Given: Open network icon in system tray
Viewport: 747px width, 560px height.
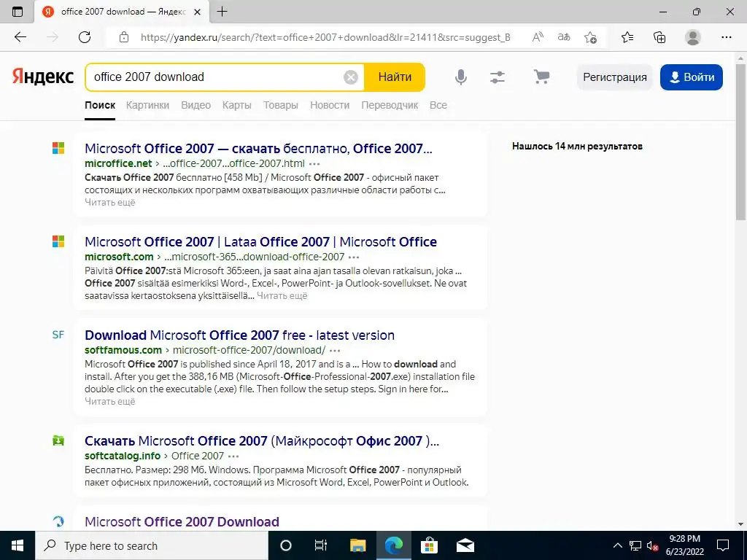Looking at the screenshot, I should [x=635, y=545].
